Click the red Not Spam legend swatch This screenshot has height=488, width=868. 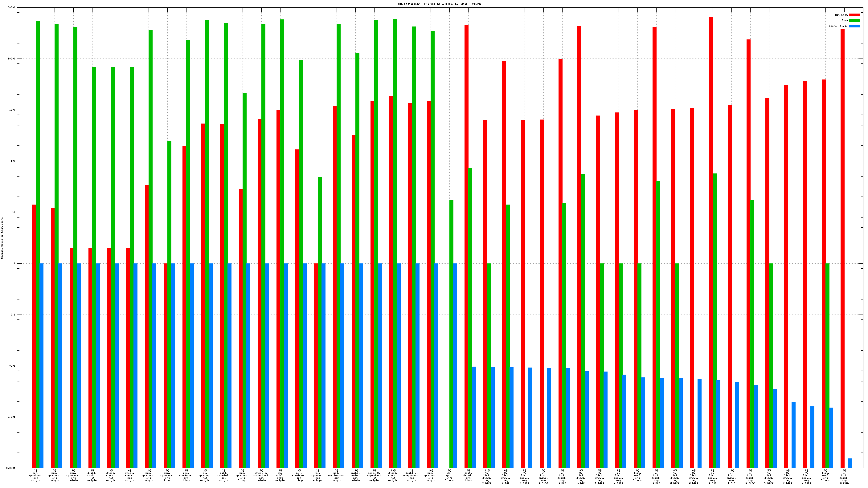[854, 15]
